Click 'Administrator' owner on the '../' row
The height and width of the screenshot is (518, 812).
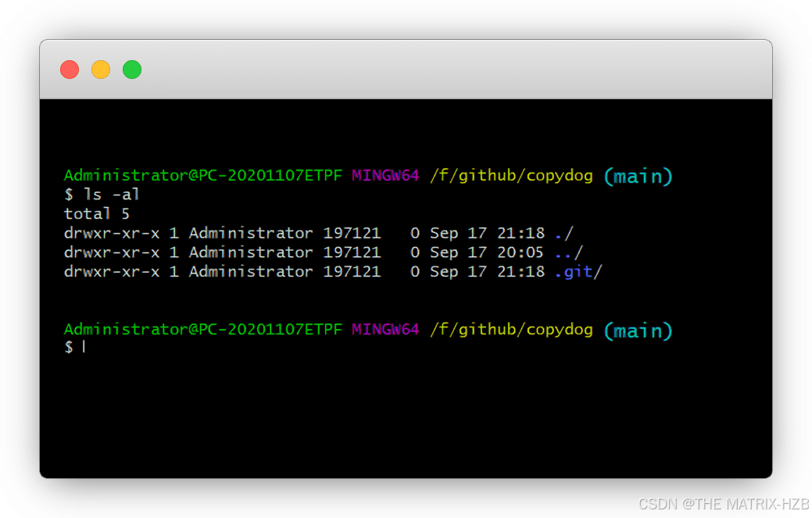[251, 252]
